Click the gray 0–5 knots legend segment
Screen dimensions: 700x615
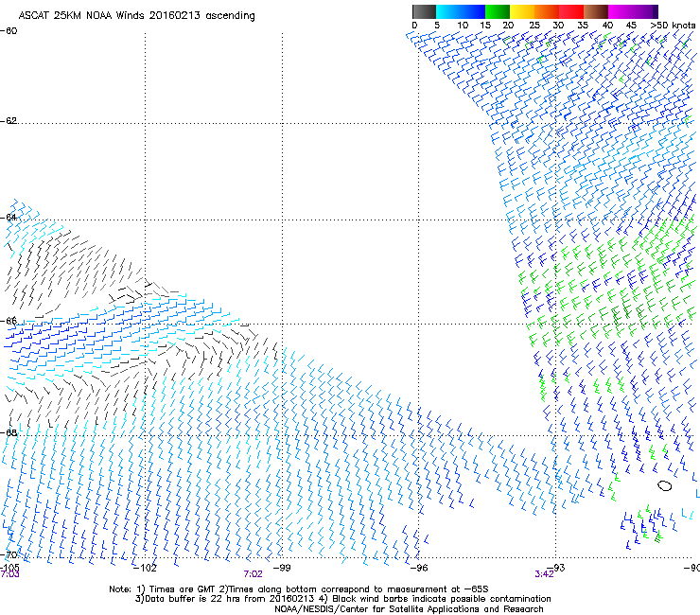(x=424, y=11)
